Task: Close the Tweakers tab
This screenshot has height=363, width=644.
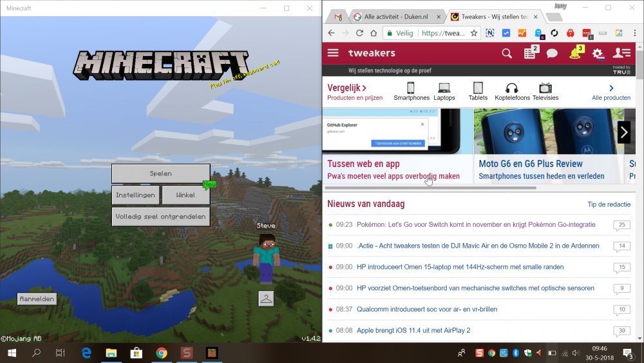Action: click(535, 17)
